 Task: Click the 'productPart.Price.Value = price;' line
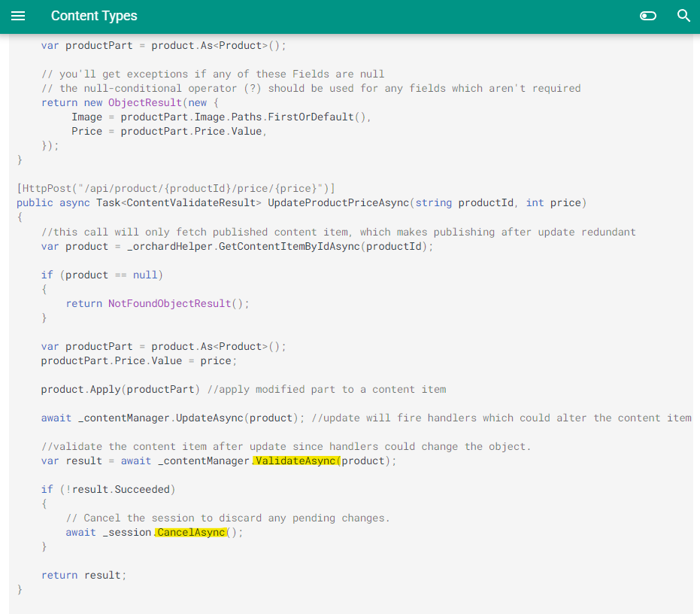[139, 360]
